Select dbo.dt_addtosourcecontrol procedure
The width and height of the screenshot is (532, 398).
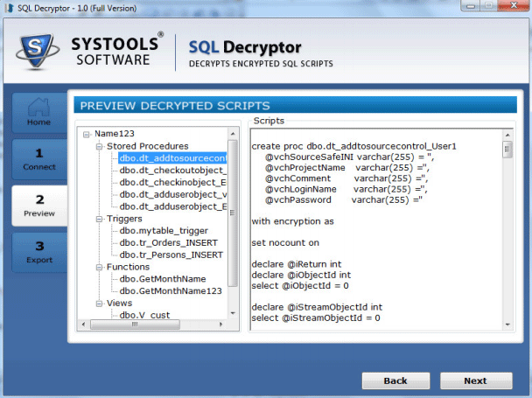[x=172, y=158]
